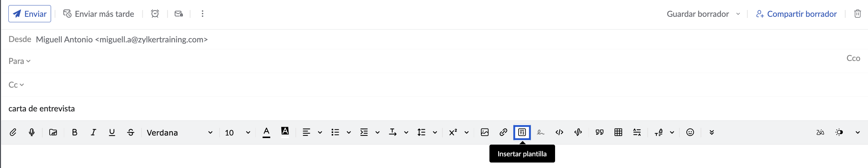Toggle bold text formatting
Image resolution: width=868 pixels, height=168 pixels.
click(x=74, y=133)
